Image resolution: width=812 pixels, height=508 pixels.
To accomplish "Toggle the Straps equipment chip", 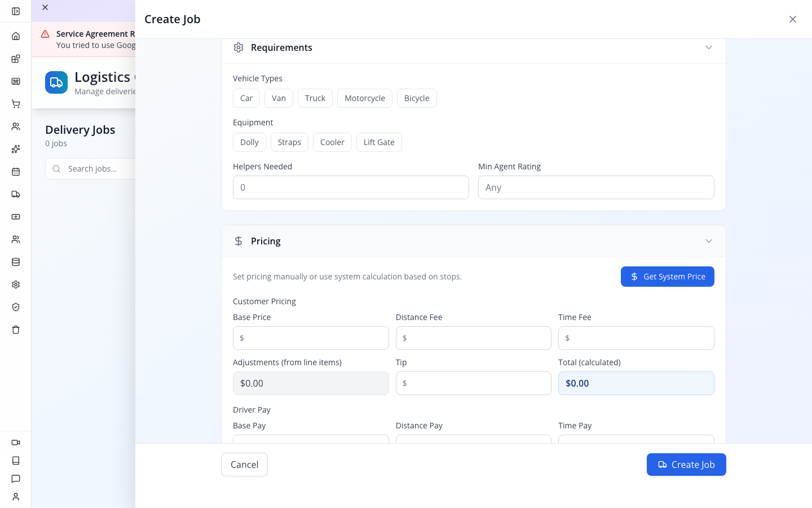I will (x=289, y=142).
